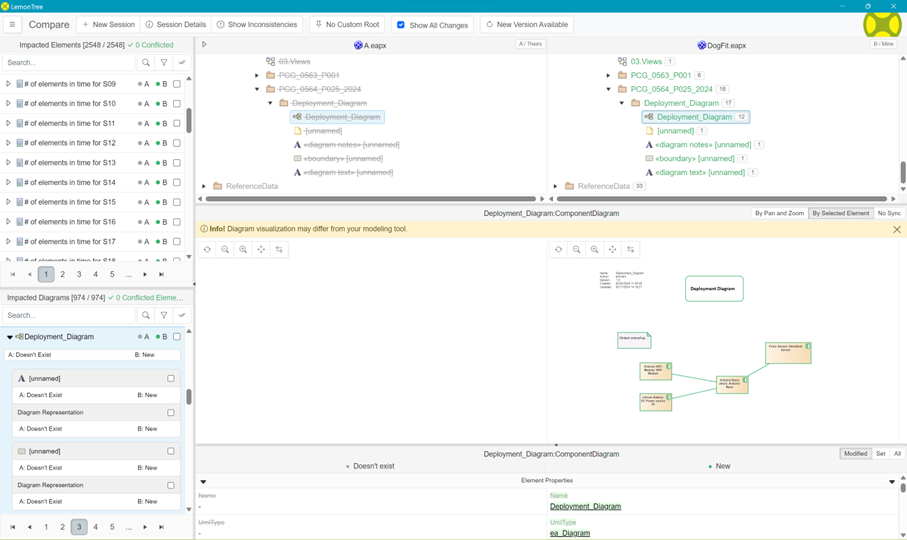Screen dimensions: 907x540
Task: Click fit-to-view icon in left diagram pane
Action: pos(261,249)
